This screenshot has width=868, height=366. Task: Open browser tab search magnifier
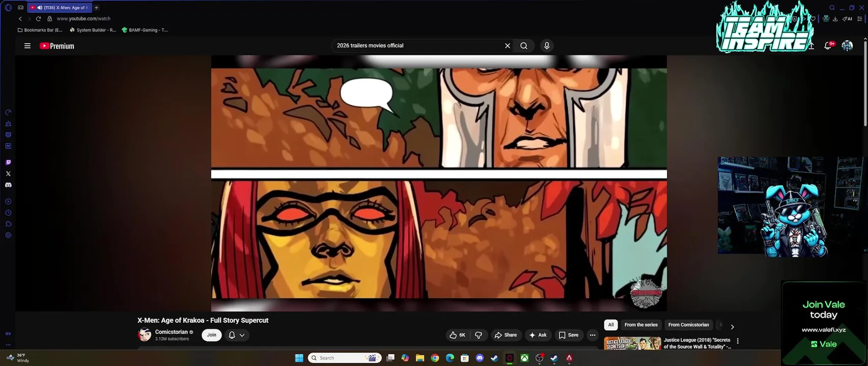point(832,8)
